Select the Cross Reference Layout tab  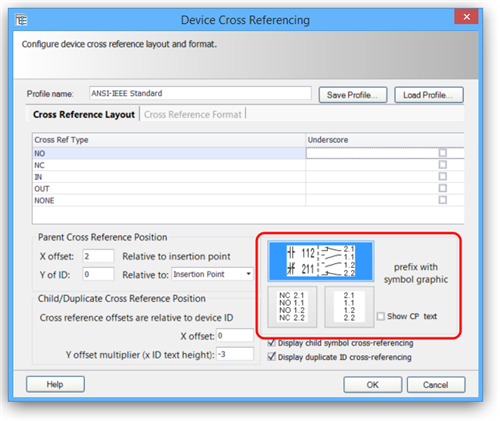(83, 114)
